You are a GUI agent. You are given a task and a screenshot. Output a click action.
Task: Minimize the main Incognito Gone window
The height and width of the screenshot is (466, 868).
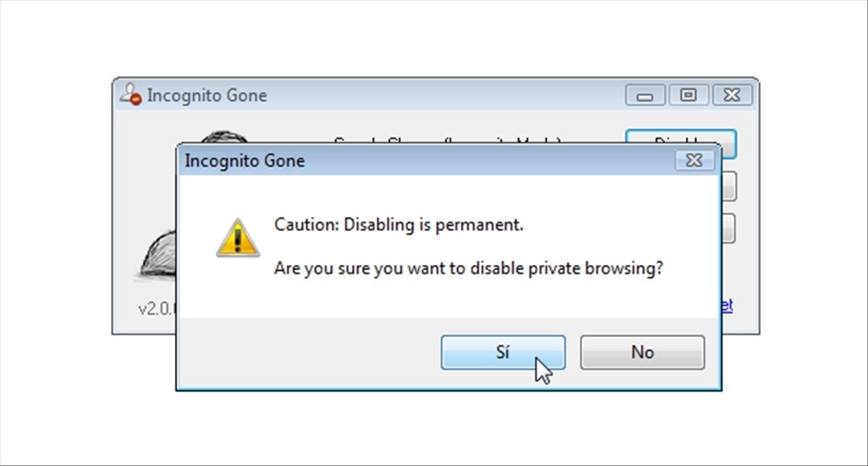646,95
